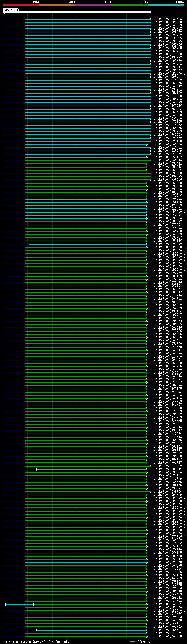This screenshot has width=187, height=644.
Task: Click label UniRef100_Q4N644
Action: tap(168, 160)
